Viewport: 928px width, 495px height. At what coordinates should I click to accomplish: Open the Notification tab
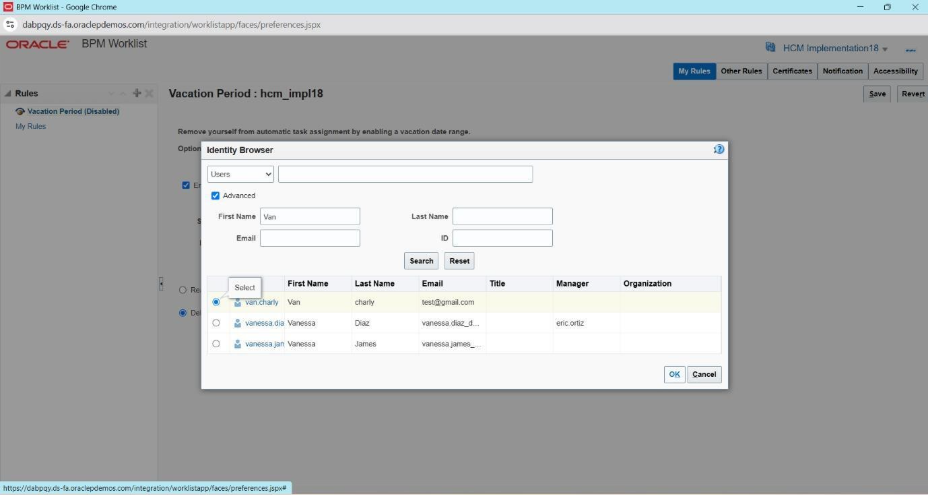click(842, 71)
